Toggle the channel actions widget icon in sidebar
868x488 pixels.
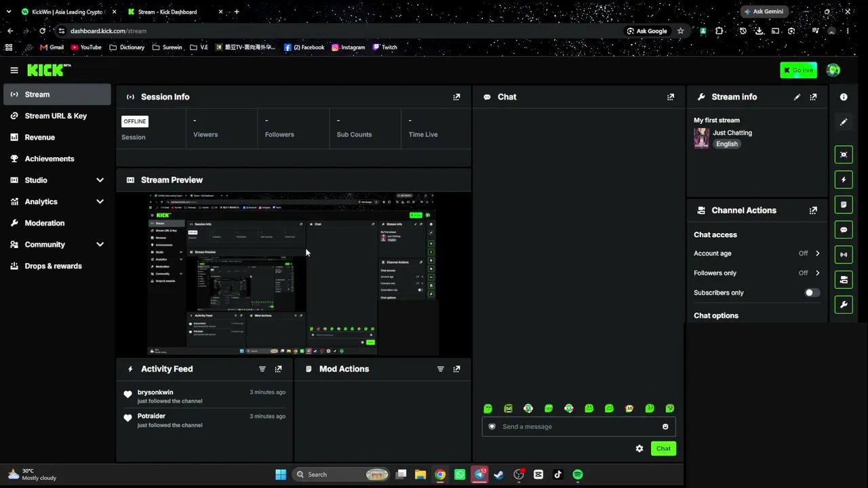[844, 279]
